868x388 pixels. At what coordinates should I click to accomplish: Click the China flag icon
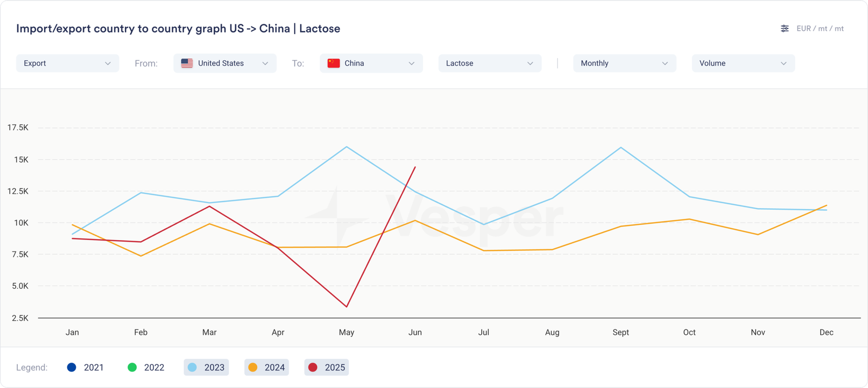tap(334, 63)
